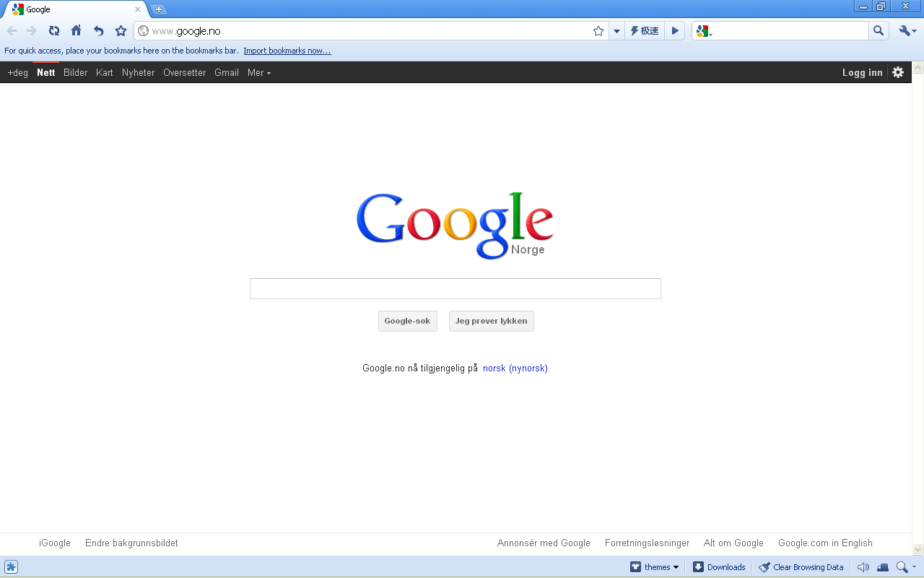Open the home page icon
924x578 pixels.
click(x=76, y=31)
